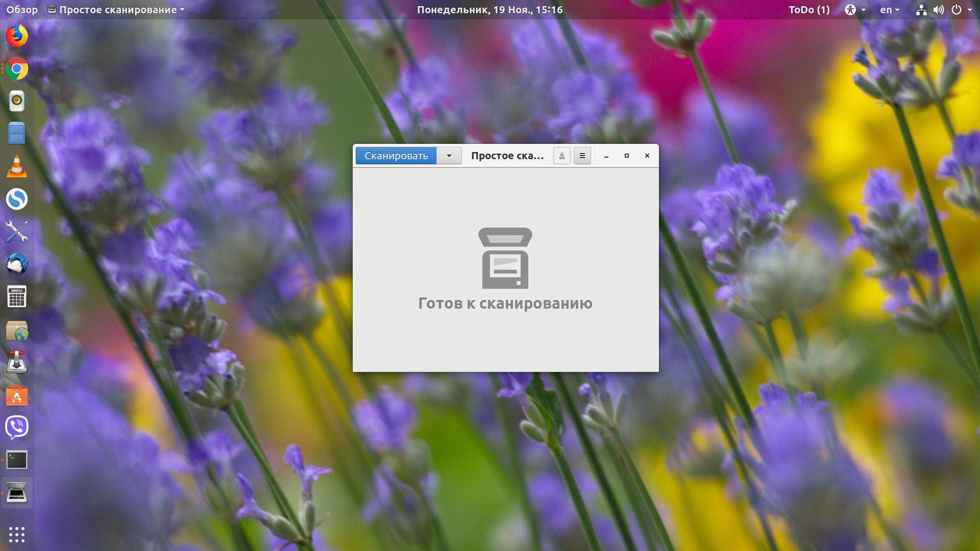
Task: Open the scan options dropdown arrow
Action: point(449,156)
